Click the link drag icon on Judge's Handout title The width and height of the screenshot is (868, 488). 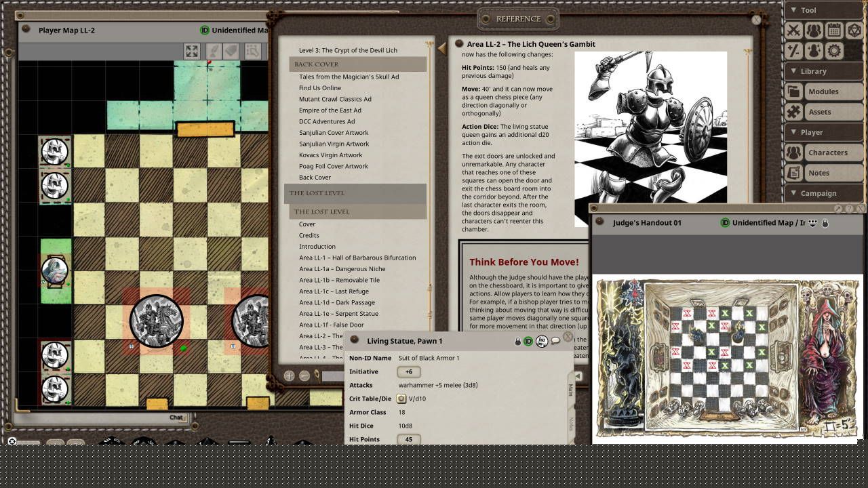[599, 222]
